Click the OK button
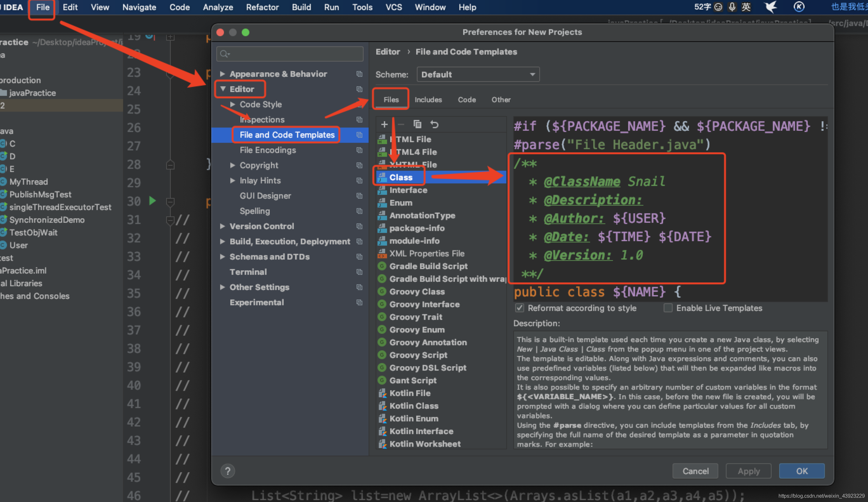The width and height of the screenshot is (868, 502). (802, 471)
